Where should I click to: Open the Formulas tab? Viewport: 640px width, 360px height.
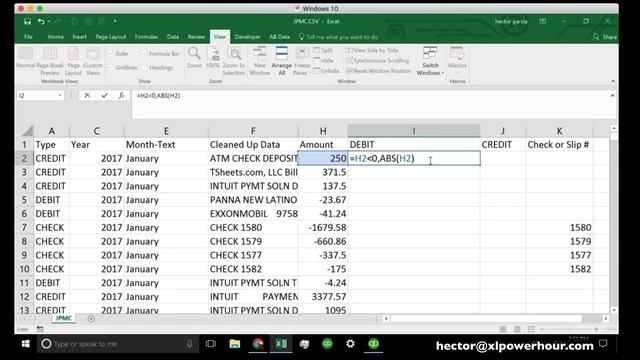[146, 37]
